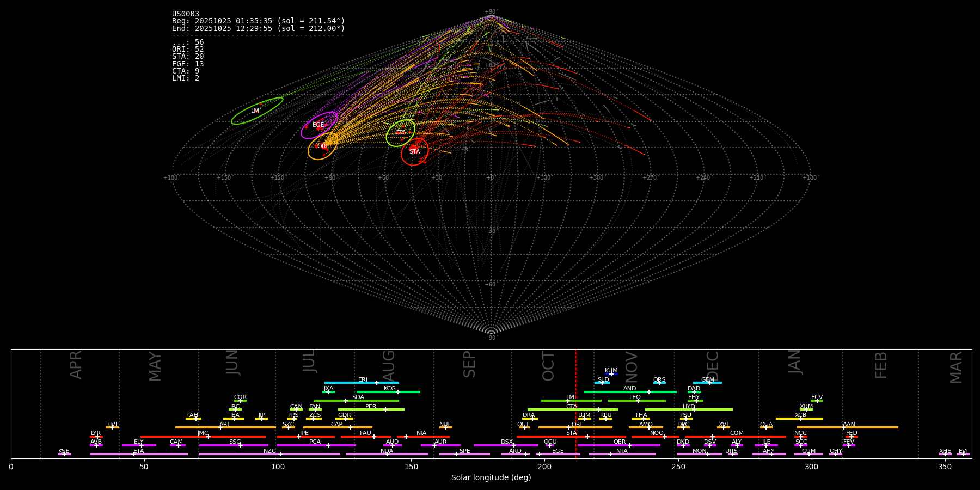
Task: Click the AAN shower bar in timeline
Action: coord(848,427)
